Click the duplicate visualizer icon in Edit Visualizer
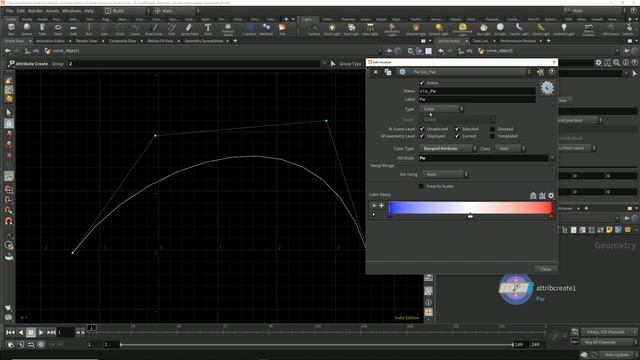Screen dimensions: 640x360 [388, 72]
